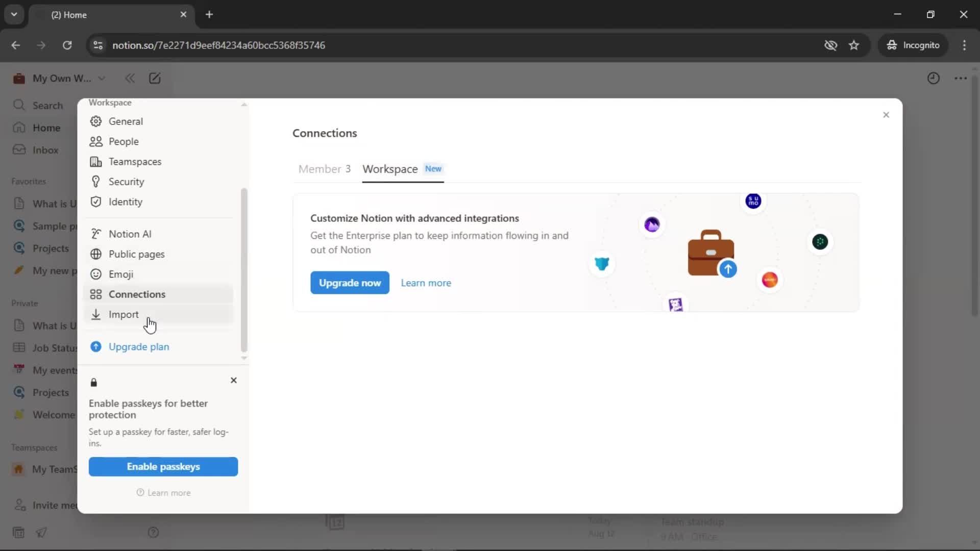Click the Upgrade now button
The height and width of the screenshot is (551, 980).
(x=350, y=283)
